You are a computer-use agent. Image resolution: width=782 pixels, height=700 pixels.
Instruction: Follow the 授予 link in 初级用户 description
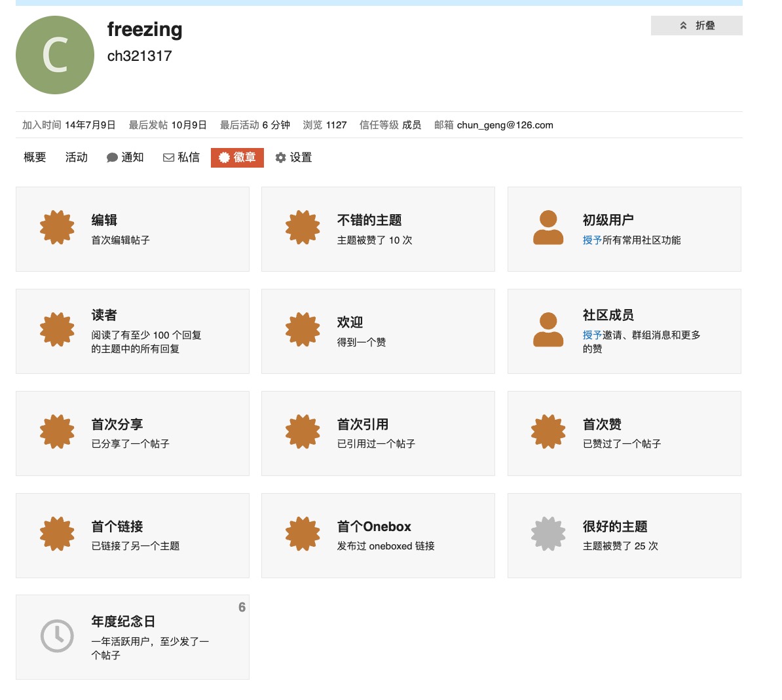coord(592,240)
